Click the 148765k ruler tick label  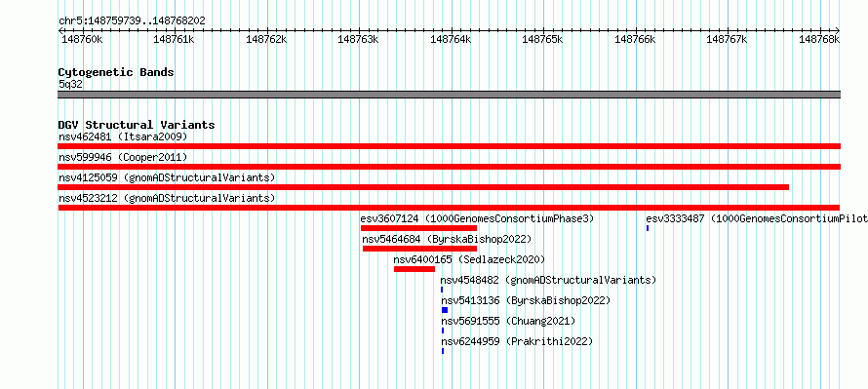click(542, 39)
